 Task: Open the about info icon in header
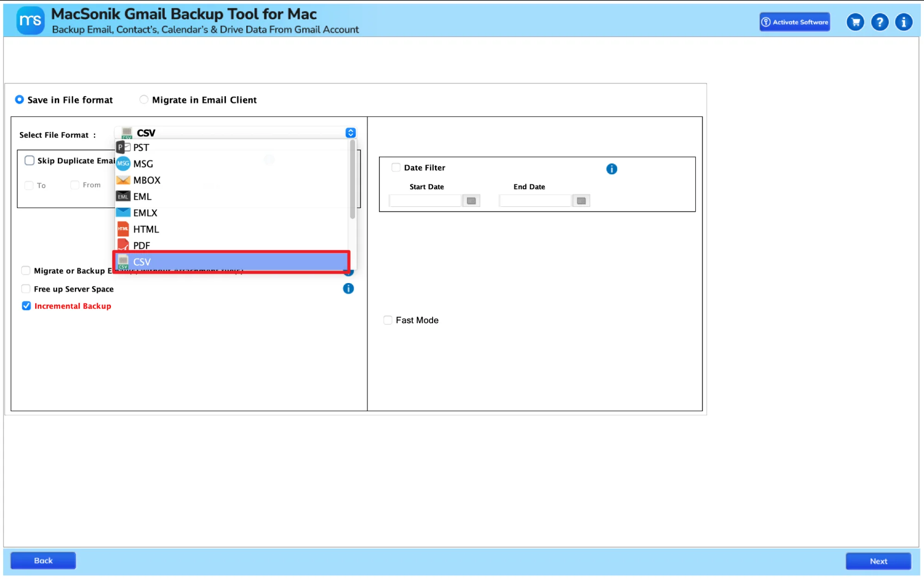(904, 22)
